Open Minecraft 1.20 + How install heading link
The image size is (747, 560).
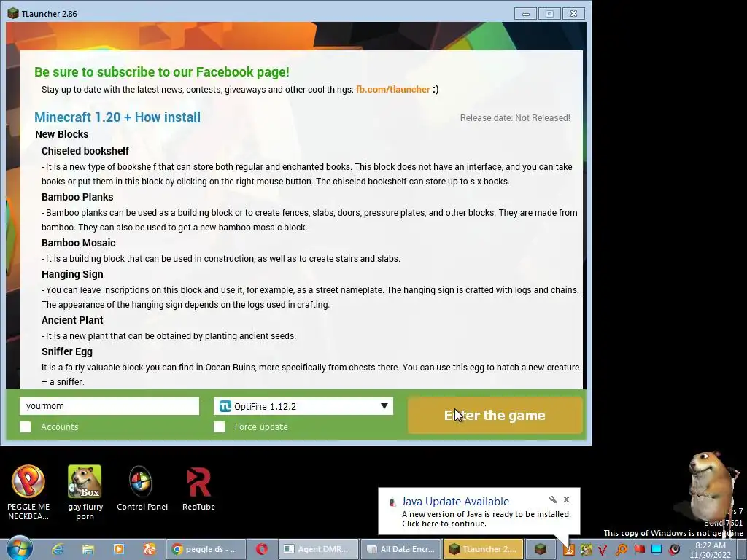pos(117,117)
